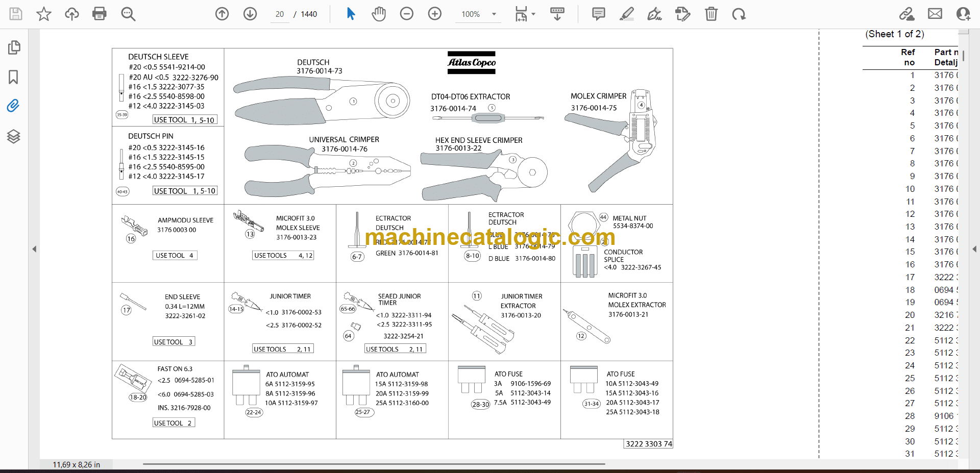This screenshot has height=473, width=980.
Task: Expand the right tools pane arrow
Action: (974, 249)
